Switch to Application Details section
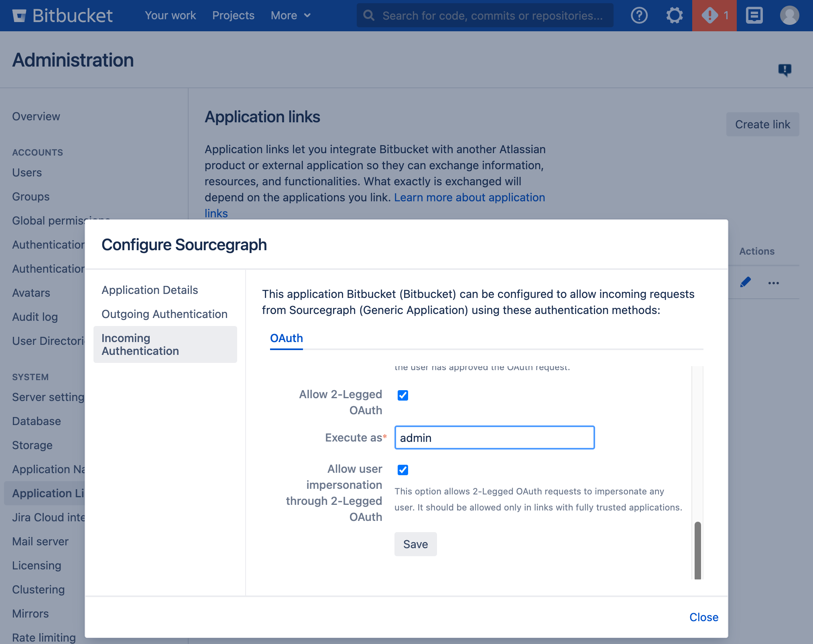The image size is (813, 644). (150, 289)
